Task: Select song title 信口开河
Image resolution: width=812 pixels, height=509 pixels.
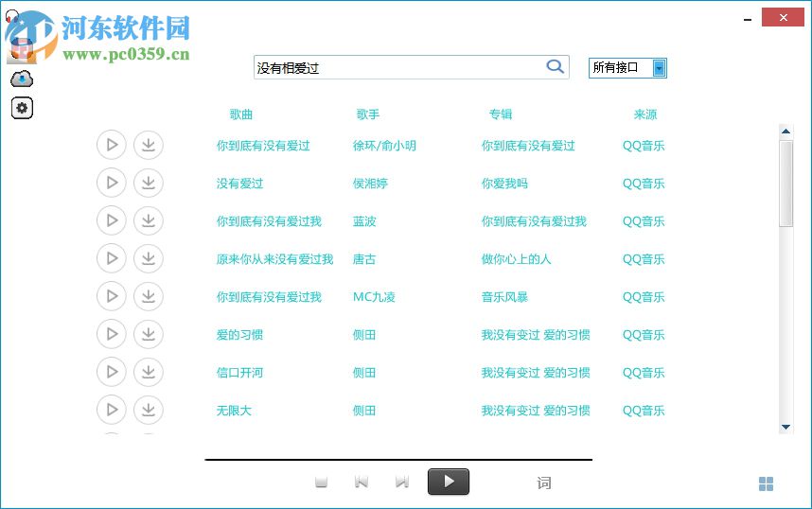Action: [x=239, y=373]
